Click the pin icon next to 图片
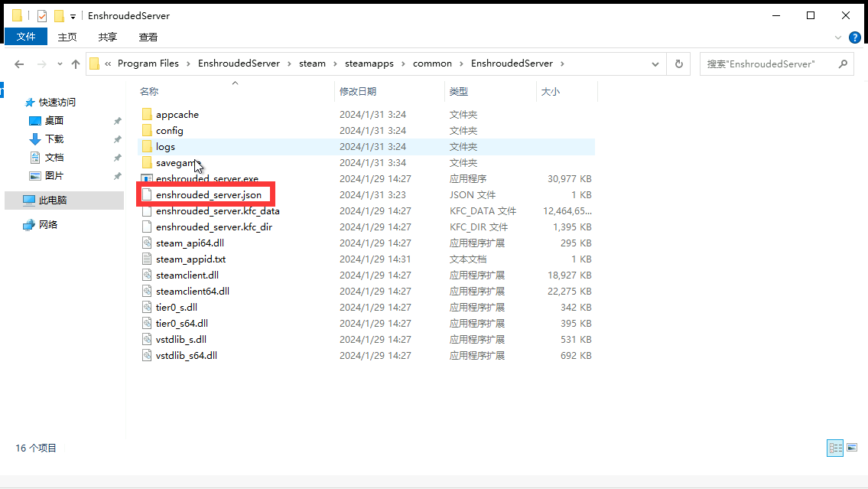This screenshot has width=868, height=489. pyautogui.click(x=117, y=175)
